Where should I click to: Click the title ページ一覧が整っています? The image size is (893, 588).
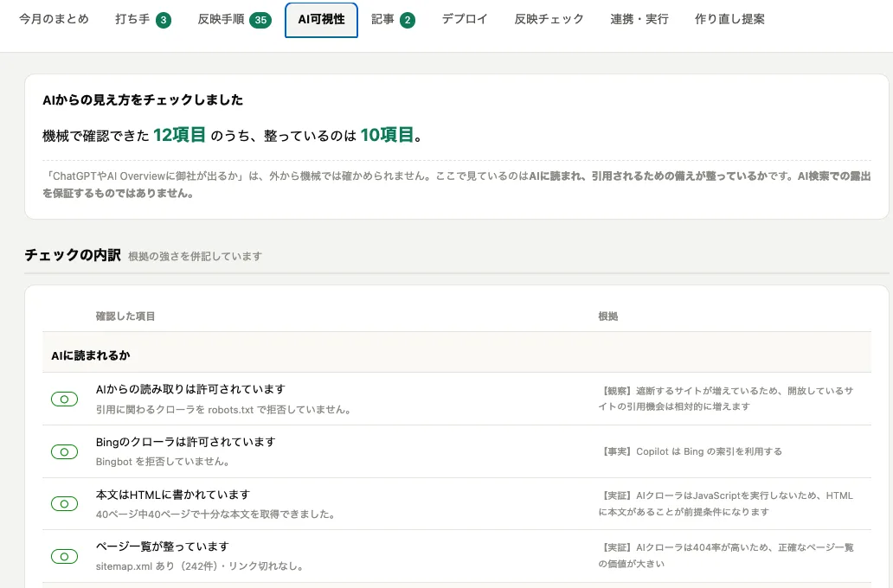pos(163,546)
